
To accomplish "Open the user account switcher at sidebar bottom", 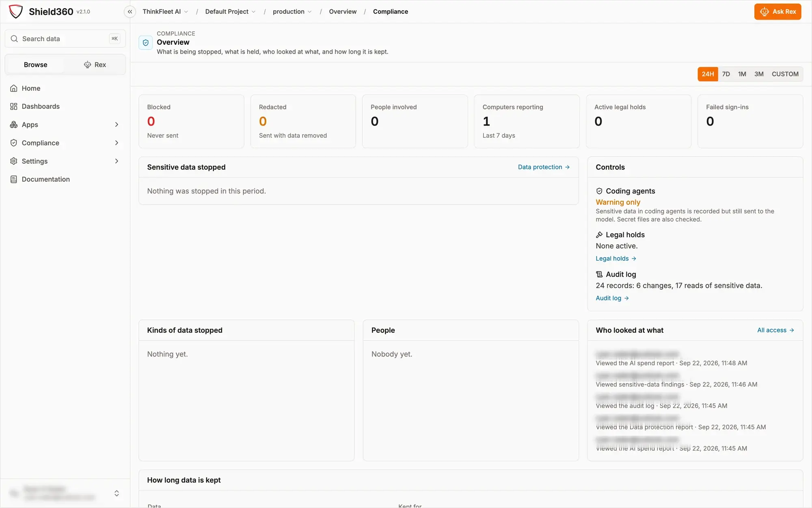I will click(65, 493).
